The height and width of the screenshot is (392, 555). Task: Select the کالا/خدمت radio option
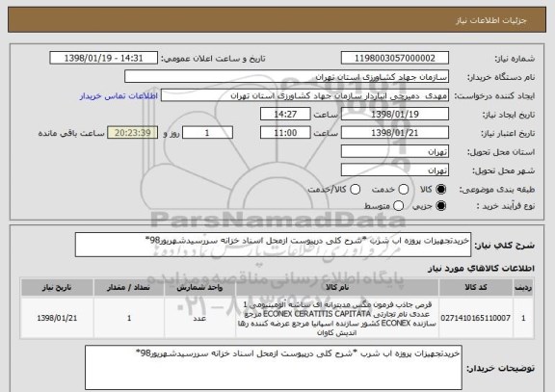pyautogui.click(x=355, y=190)
